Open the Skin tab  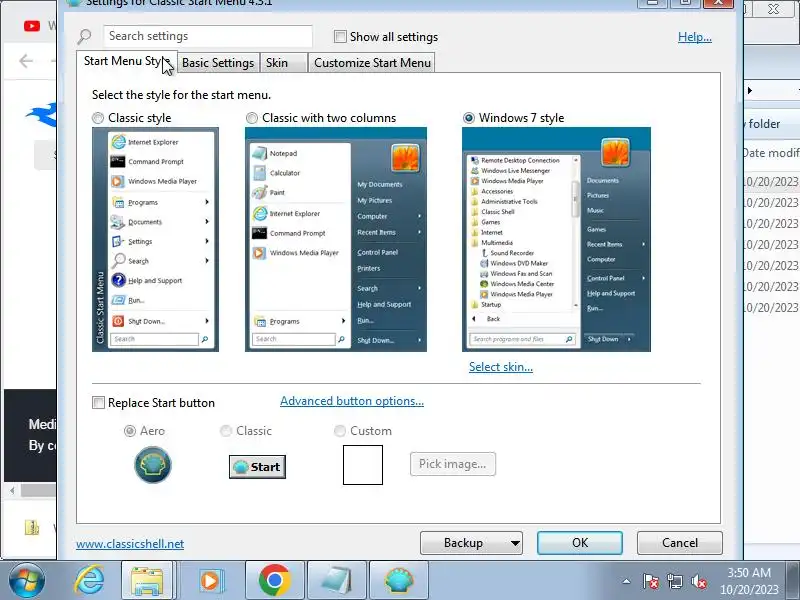coord(284,63)
